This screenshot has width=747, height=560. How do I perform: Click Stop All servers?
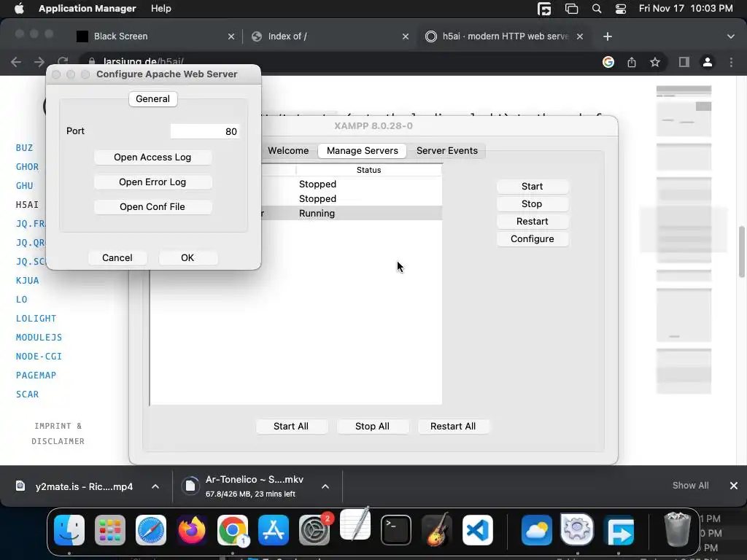click(372, 426)
